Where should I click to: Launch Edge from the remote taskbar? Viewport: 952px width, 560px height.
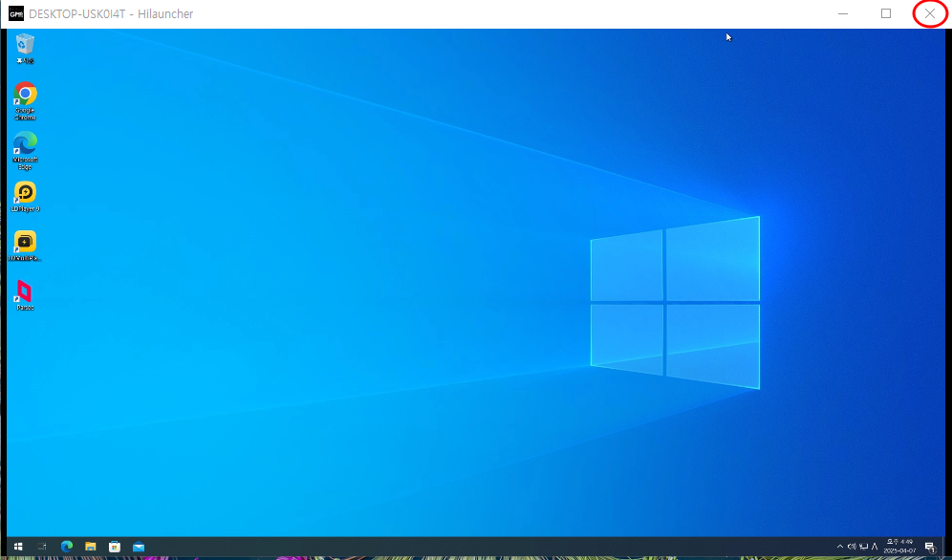(67, 547)
